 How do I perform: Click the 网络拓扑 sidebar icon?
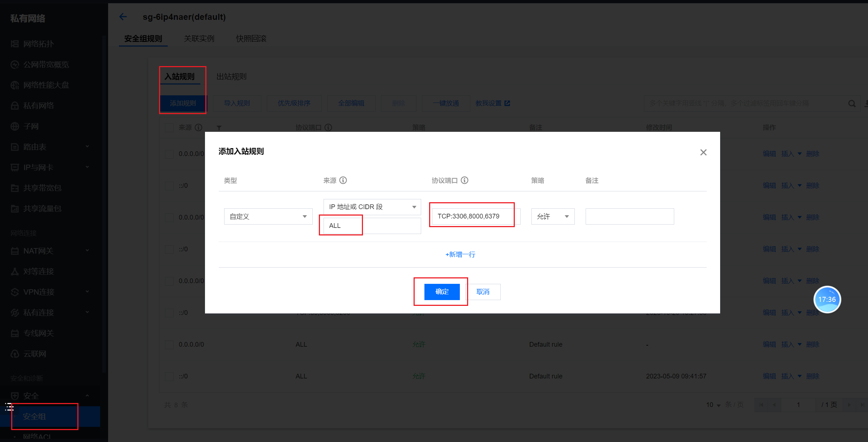pos(15,44)
